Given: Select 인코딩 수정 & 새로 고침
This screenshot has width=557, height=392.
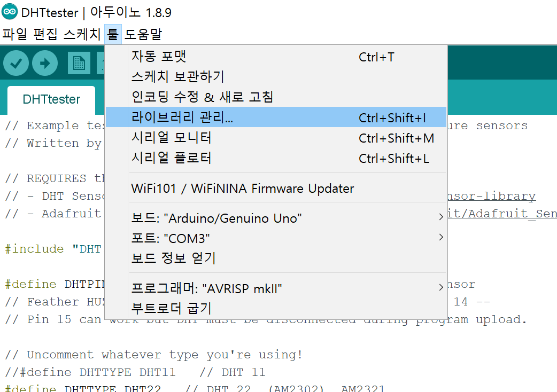Looking at the screenshot, I should coord(276,97).
